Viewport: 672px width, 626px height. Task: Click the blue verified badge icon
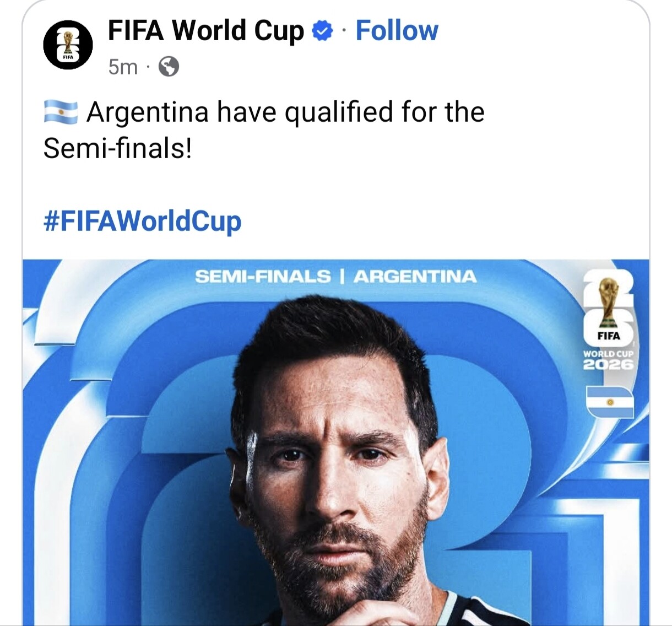[322, 31]
